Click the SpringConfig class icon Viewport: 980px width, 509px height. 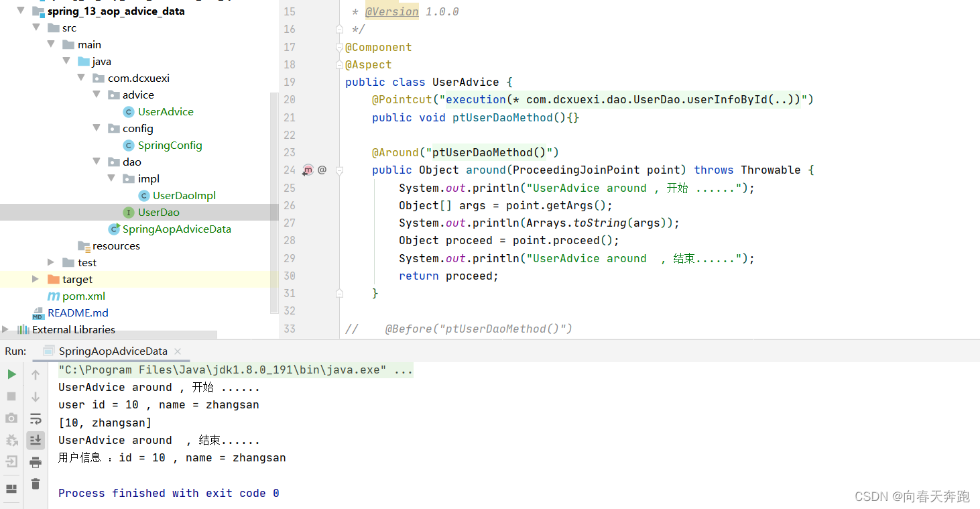(129, 145)
